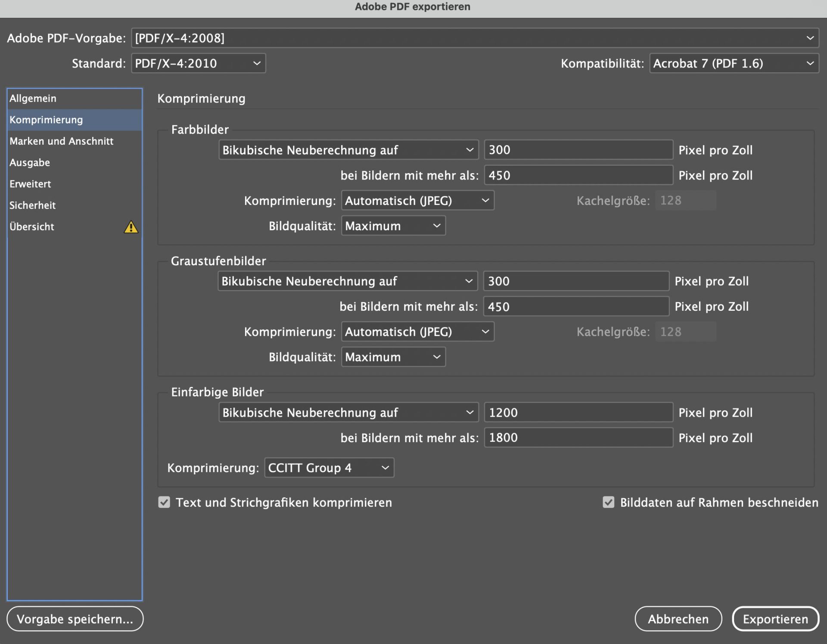The width and height of the screenshot is (827, 644).
Task: Open Farbbilder Bikubische Neuberechnung dropdown
Action: click(x=348, y=150)
